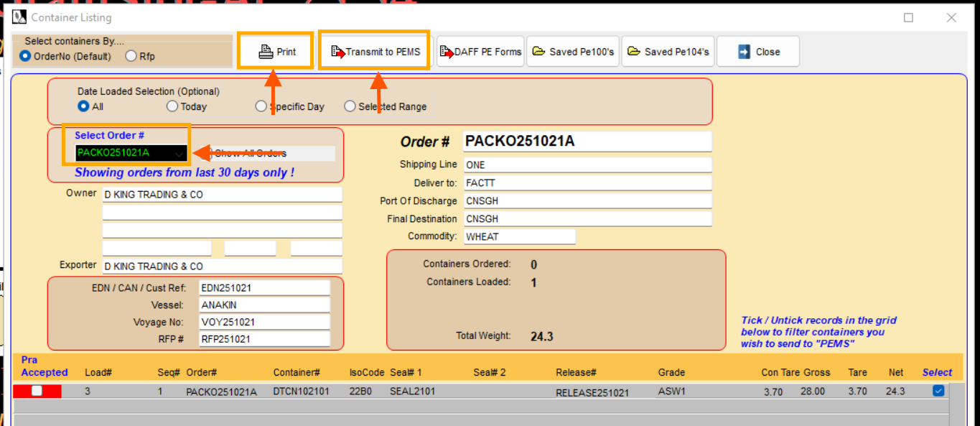Click the Transmit to PEMS document icon

pos(337,52)
